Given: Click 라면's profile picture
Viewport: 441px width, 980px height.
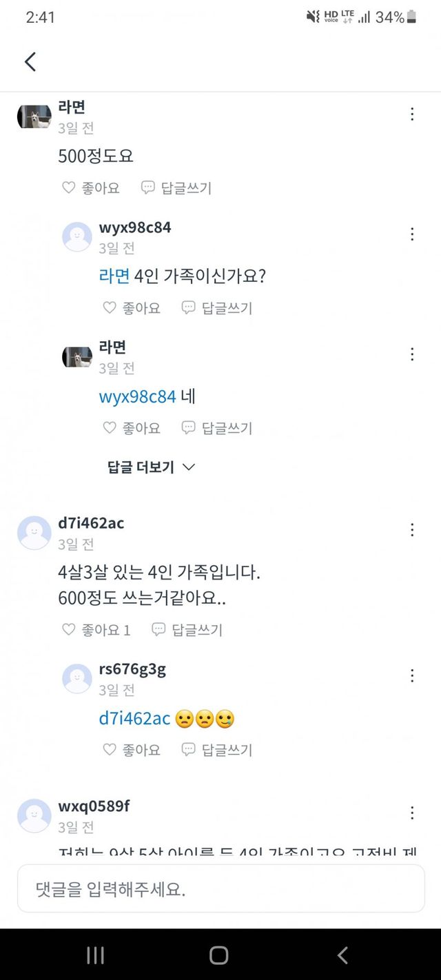Looking at the screenshot, I should [33, 116].
